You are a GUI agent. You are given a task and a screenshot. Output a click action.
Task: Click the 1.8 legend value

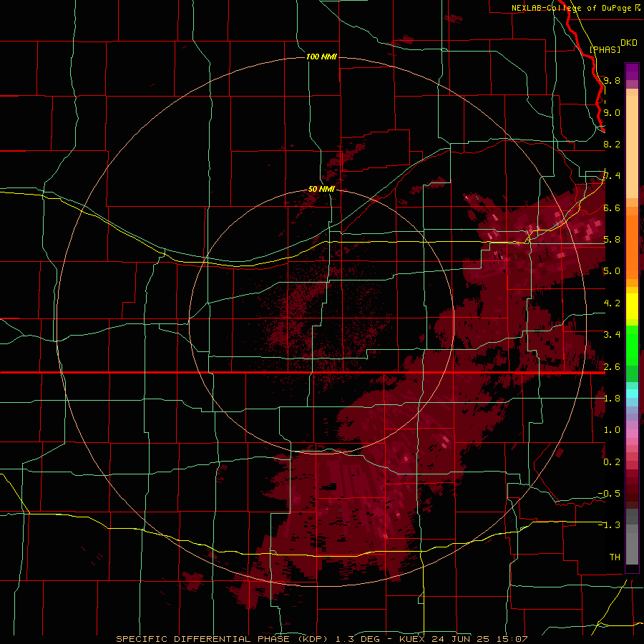(x=612, y=399)
